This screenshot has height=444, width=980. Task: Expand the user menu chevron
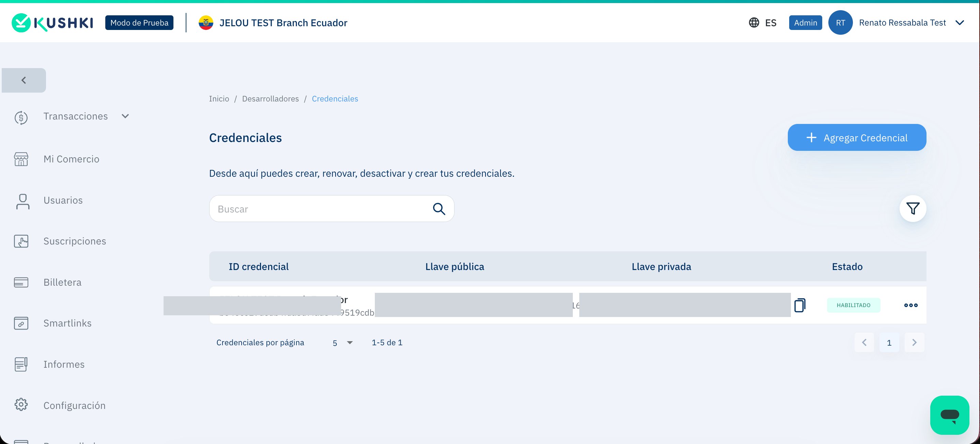click(x=960, y=23)
